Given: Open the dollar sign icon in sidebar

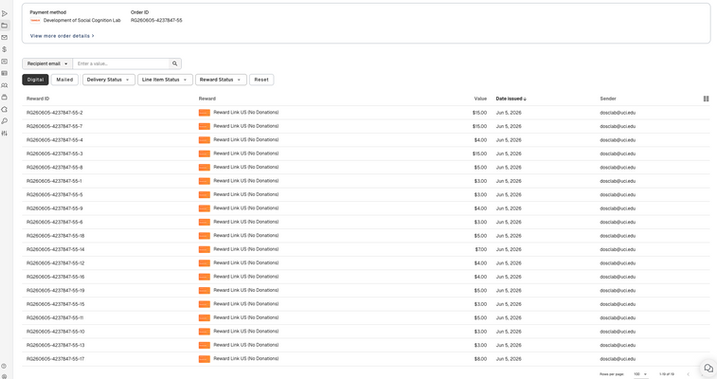Looking at the screenshot, I should [5, 49].
